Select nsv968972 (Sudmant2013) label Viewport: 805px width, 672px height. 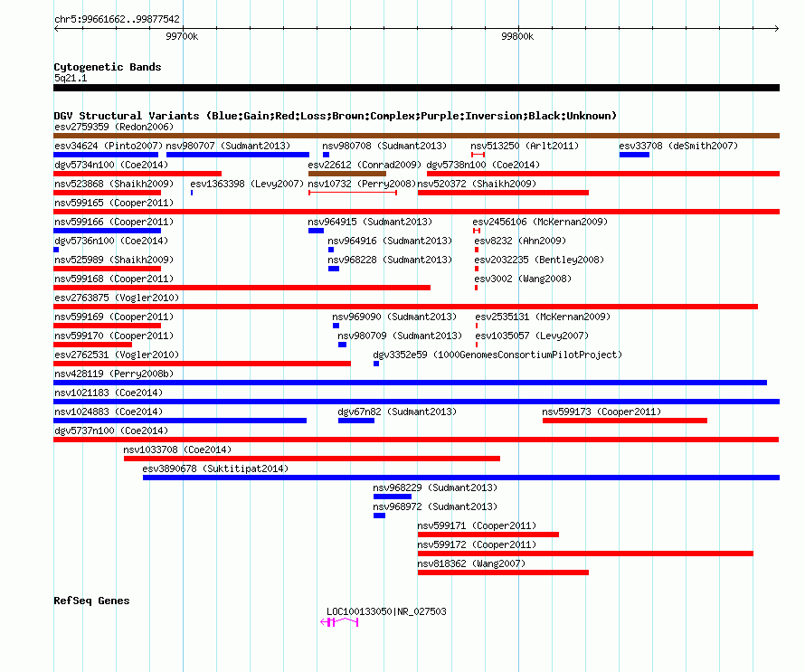click(435, 506)
